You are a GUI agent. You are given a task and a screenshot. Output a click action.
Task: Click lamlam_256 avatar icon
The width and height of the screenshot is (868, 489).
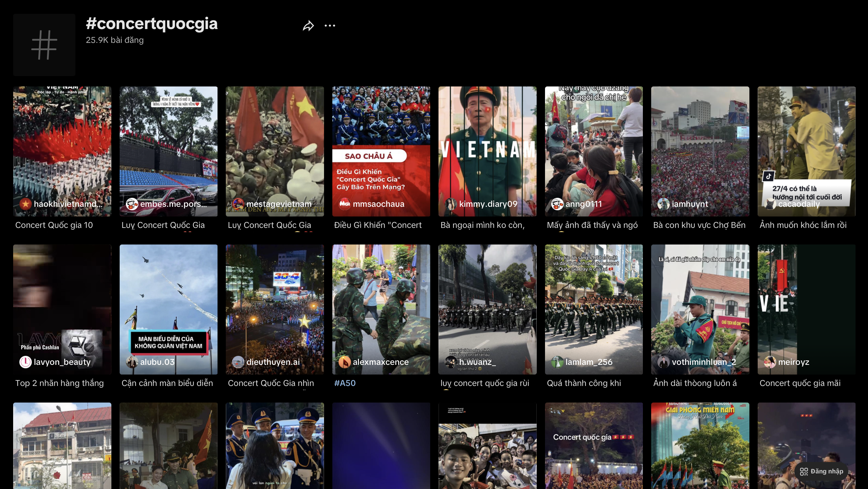[557, 362]
